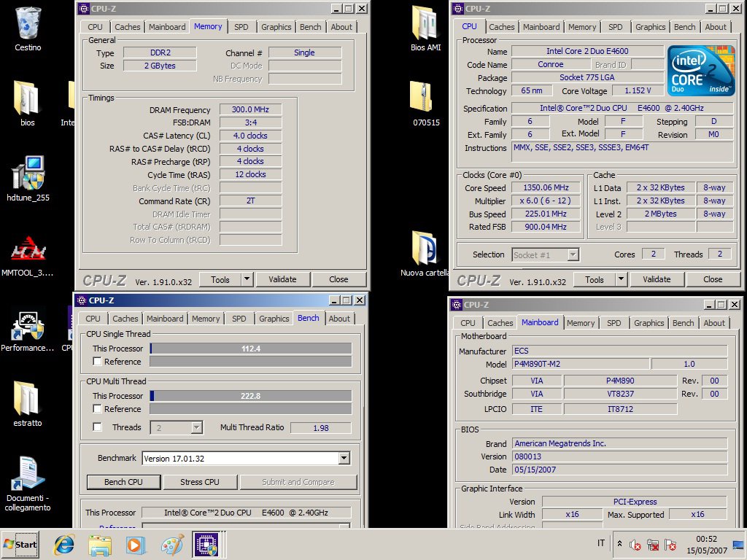Open Tools dropdown arrow in Memory window
This screenshot has width=747, height=560.
[247, 279]
